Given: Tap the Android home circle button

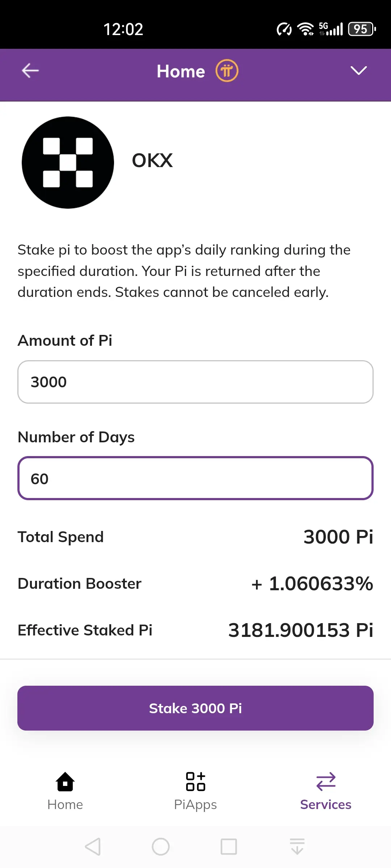Looking at the screenshot, I should pyautogui.click(x=161, y=847).
